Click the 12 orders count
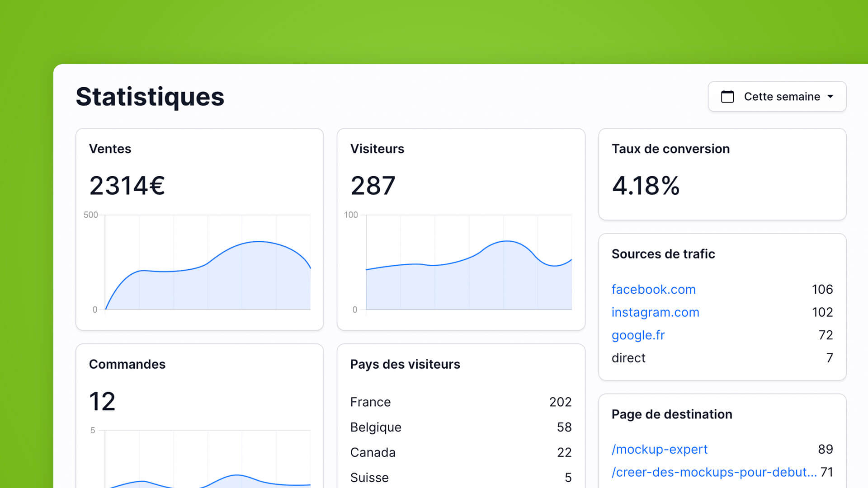Viewport: 868px width, 488px height. pos(102,401)
